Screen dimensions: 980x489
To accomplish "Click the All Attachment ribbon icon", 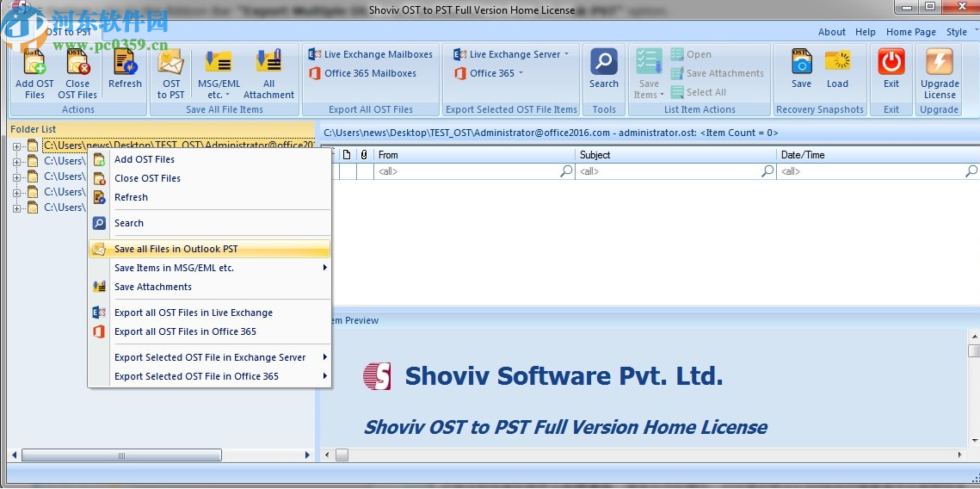I will [x=268, y=74].
